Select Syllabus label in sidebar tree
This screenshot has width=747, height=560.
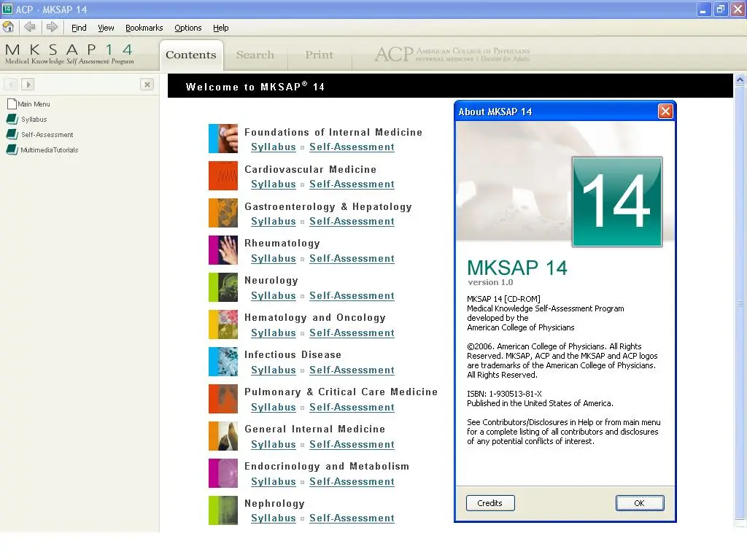point(34,120)
